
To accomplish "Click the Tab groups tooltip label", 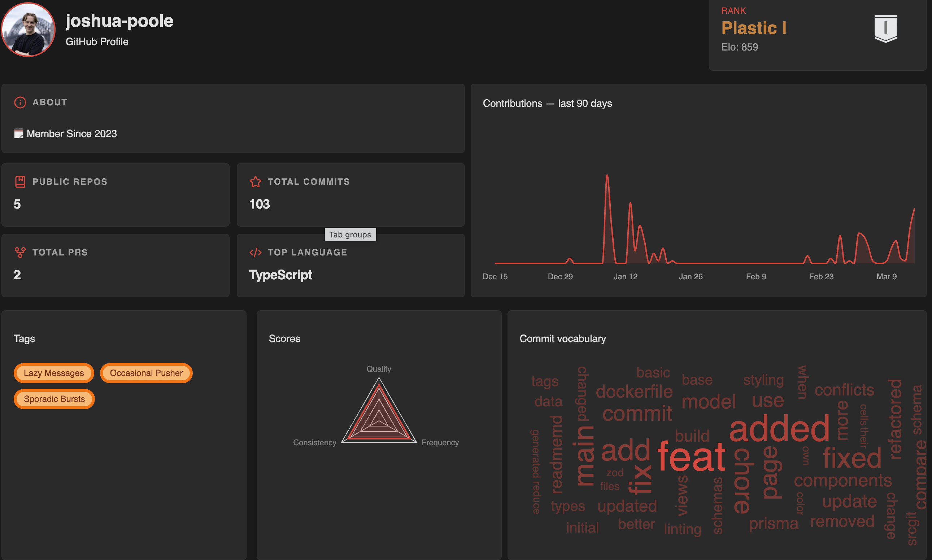I will pos(350,234).
